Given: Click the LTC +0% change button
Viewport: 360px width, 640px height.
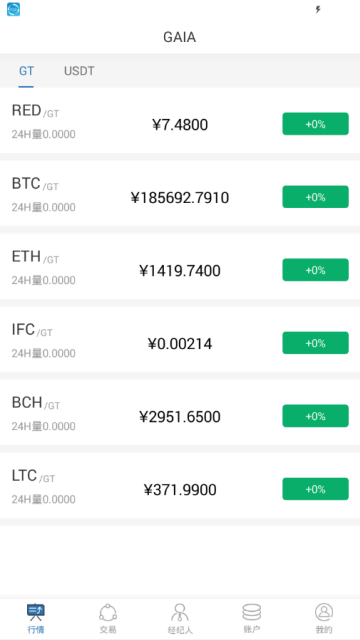Looking at the screenshot, I should 316,489.
